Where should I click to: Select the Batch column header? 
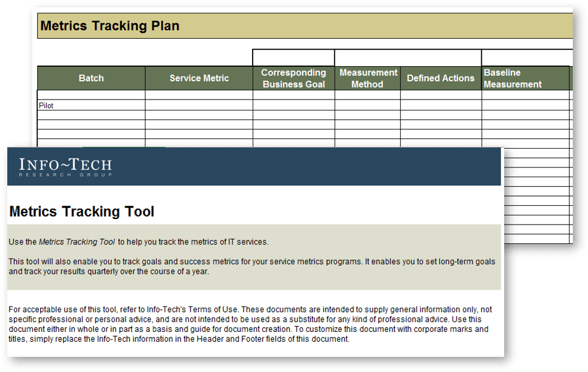(91, 78)
